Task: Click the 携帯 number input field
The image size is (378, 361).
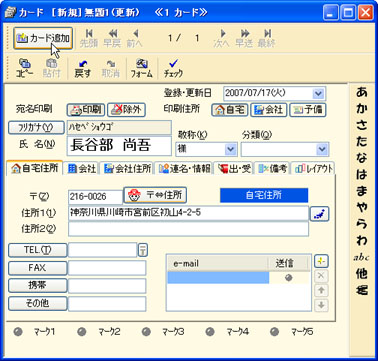Action: [x=107, y=286]
